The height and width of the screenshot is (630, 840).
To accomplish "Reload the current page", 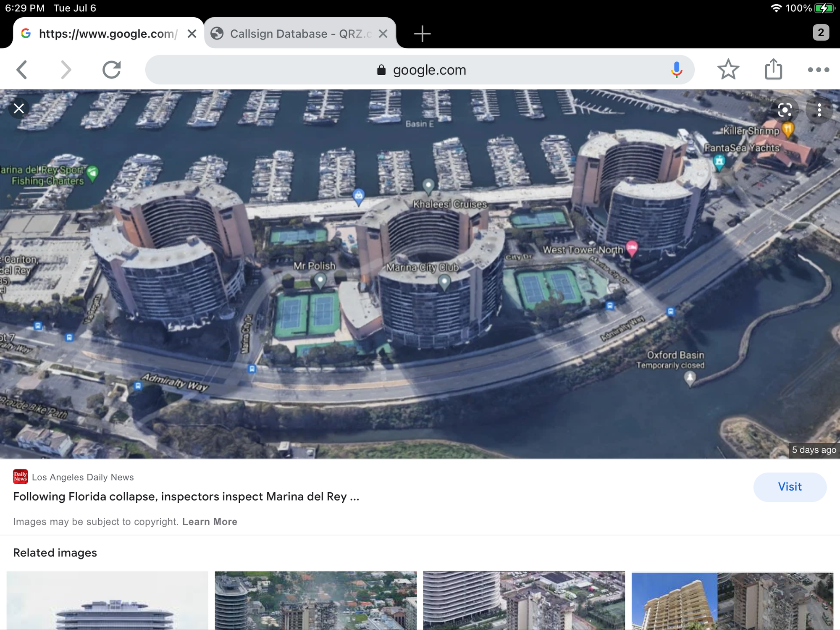I will coord(112,70).
